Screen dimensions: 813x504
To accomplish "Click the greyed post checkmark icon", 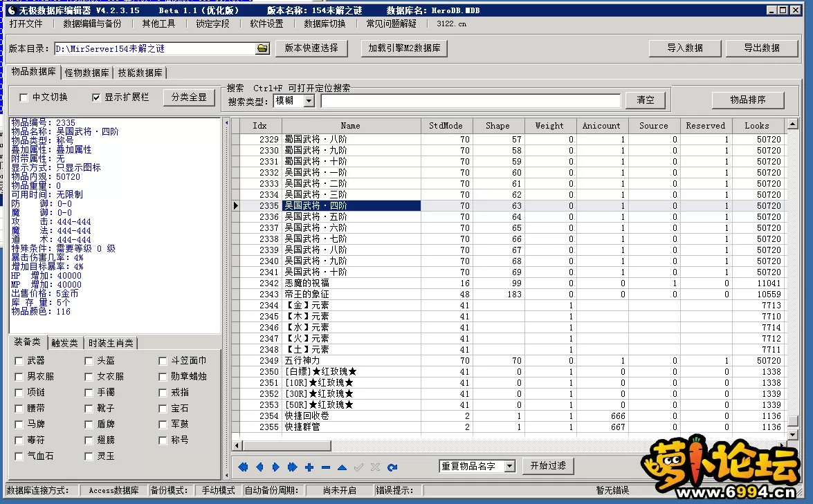I will (x=359, y=467).
